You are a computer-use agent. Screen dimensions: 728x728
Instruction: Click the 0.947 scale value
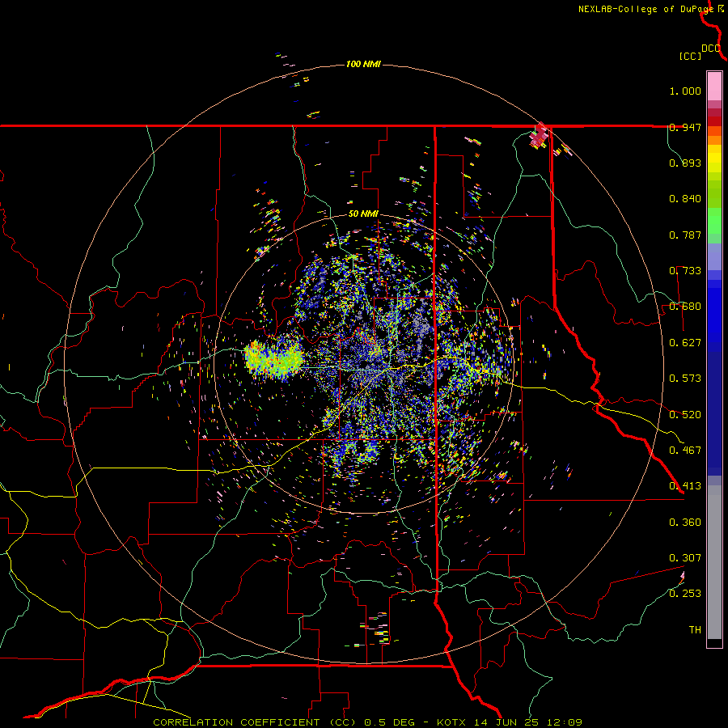(685, 127)
